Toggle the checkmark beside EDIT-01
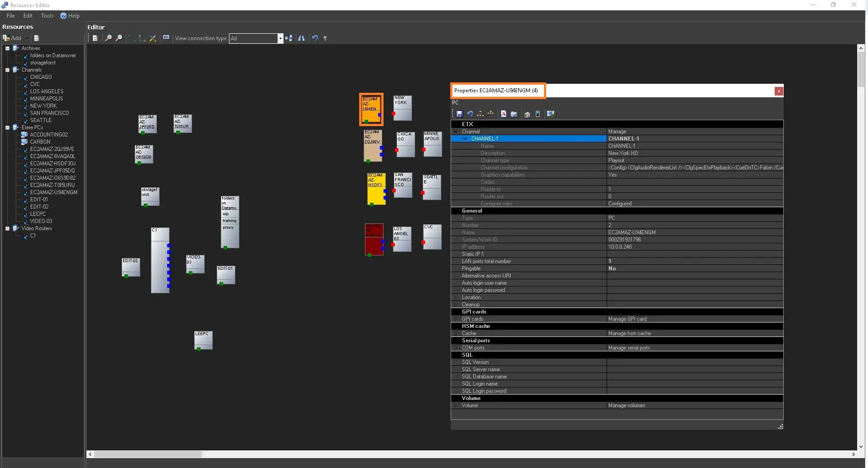 point(26,200)
